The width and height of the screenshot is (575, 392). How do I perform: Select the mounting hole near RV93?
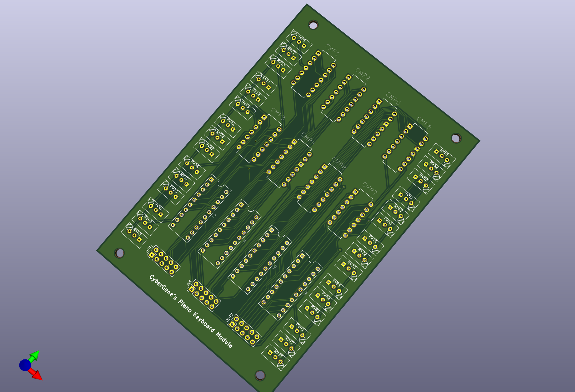coord(260,375)
